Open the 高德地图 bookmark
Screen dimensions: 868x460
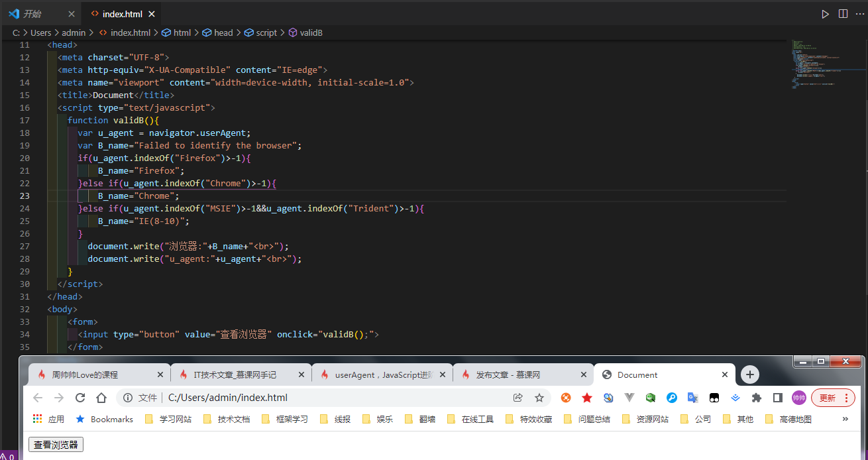[x=788, y=419]
